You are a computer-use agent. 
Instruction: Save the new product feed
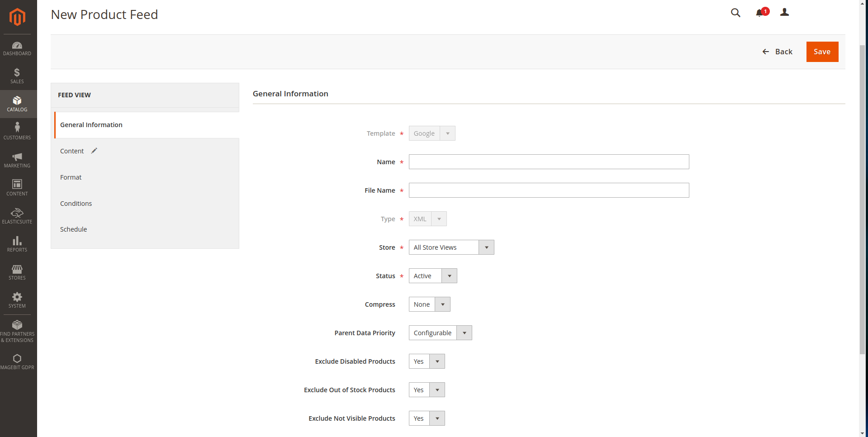pos(822,52)
